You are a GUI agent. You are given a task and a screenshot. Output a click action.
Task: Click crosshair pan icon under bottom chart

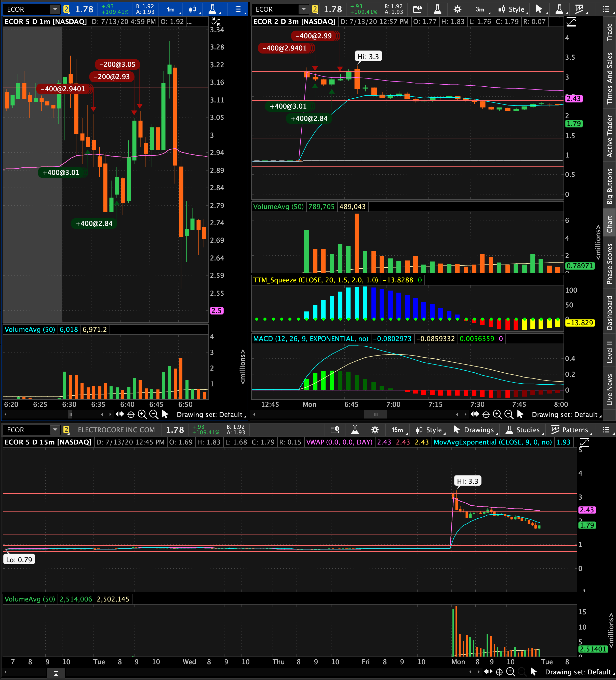(x=499, y=672)
